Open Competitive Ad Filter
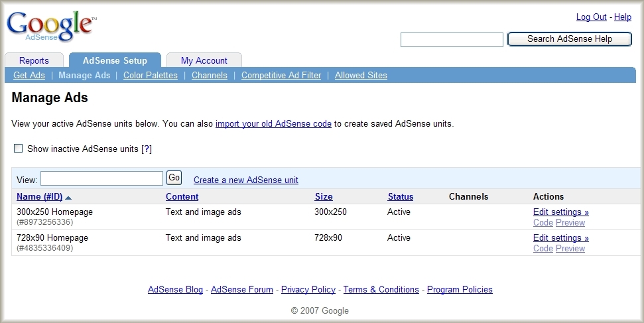 pyautogui.click(x=281, y=75)
